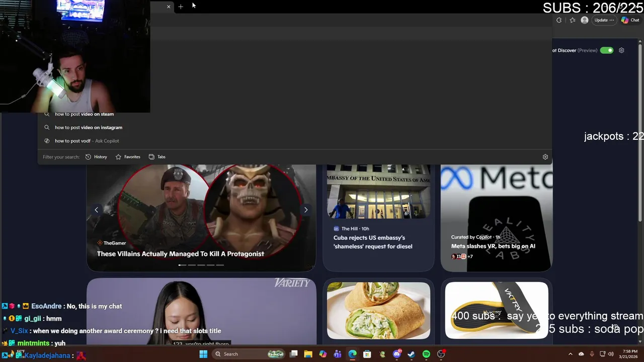Toggle the Copilot Discover preview switch
Image resolution: width=644 pixels, height=362 pixels.
coord(607,50)
